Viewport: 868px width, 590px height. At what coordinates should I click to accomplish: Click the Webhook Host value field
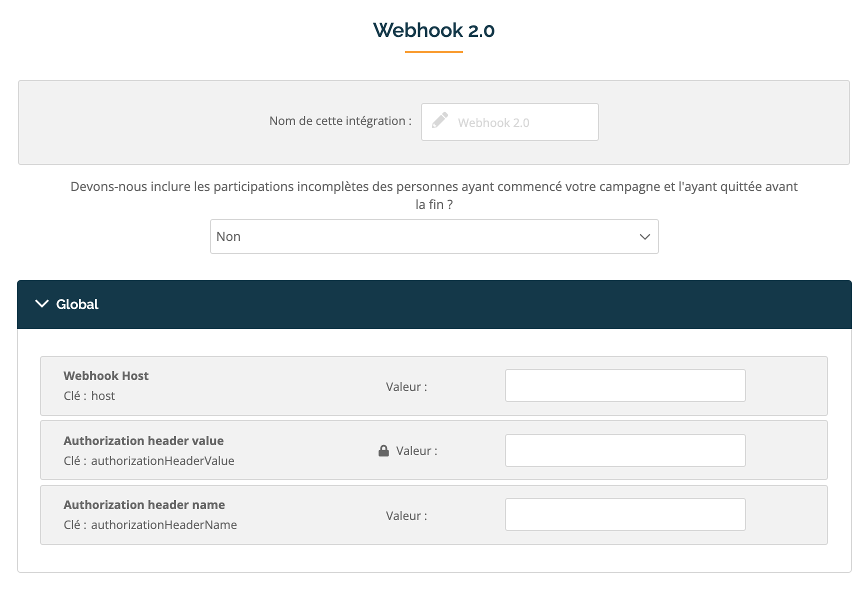click(x=625, y=385)
